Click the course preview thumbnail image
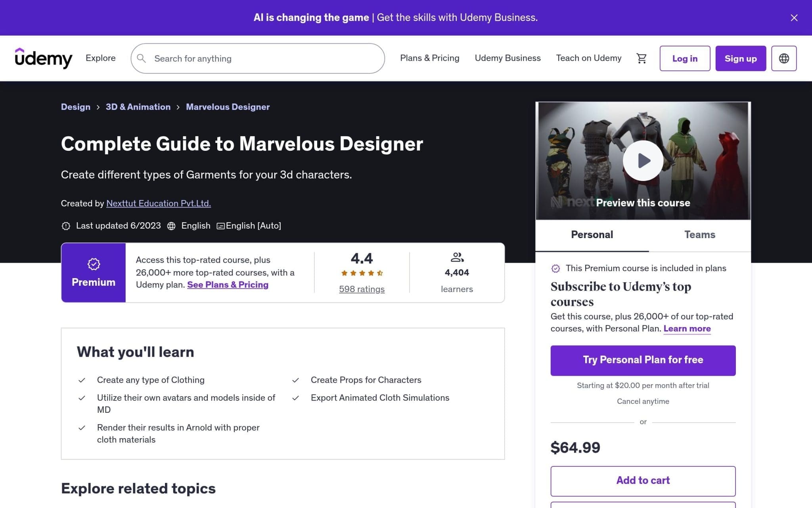This screenshot has width=812, height=508. (643, 161)
